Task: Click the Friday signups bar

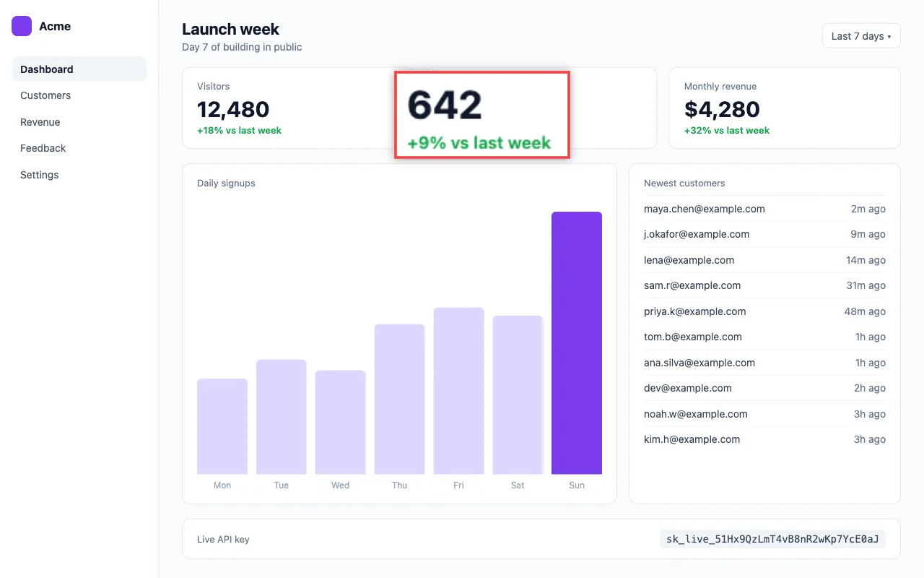Action: coord(458,391)
